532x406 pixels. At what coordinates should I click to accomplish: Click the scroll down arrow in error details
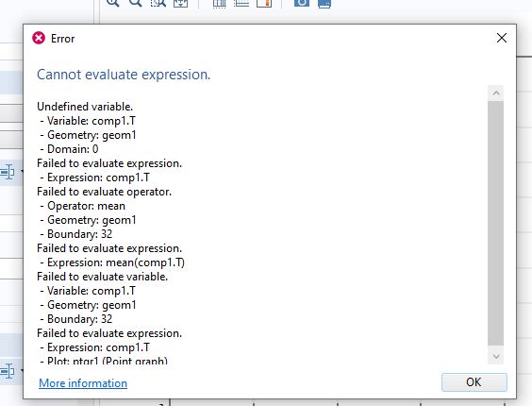pyautogui.click(x=496, y=356)
